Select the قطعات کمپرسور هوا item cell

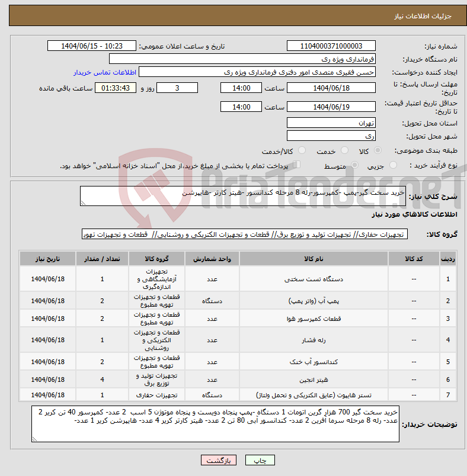(314, 319)
